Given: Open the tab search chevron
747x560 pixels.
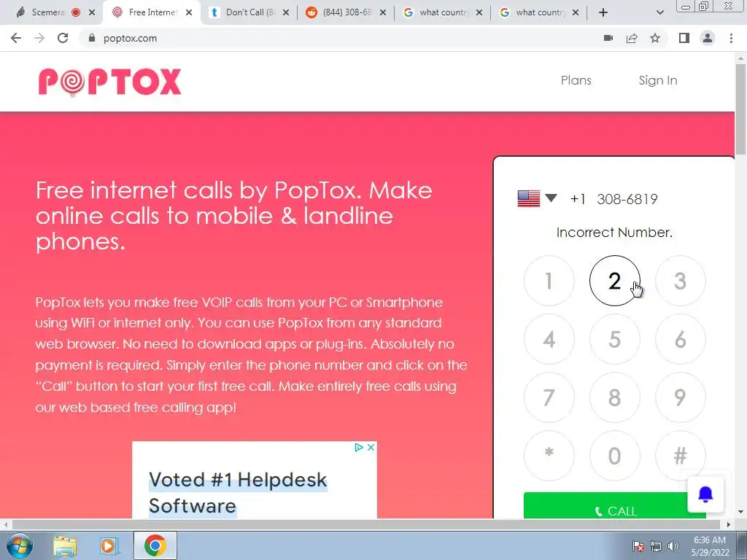Looking at the screenshot, I should point(659,12).
